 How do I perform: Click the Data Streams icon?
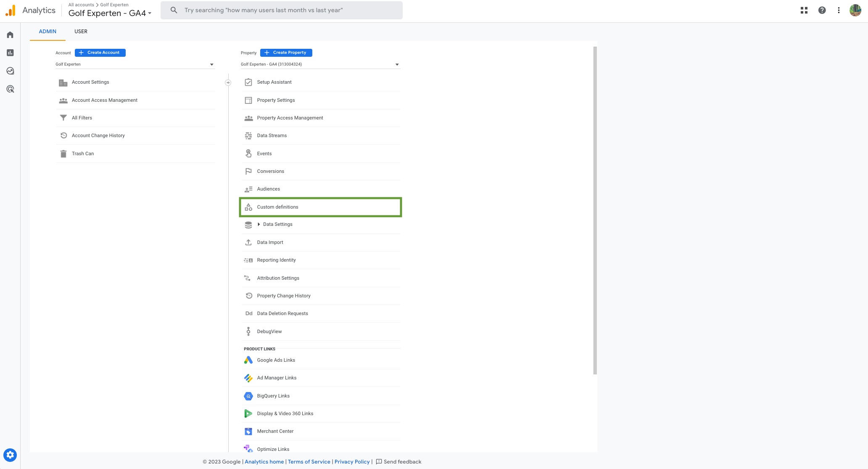[x=248, y=135]
